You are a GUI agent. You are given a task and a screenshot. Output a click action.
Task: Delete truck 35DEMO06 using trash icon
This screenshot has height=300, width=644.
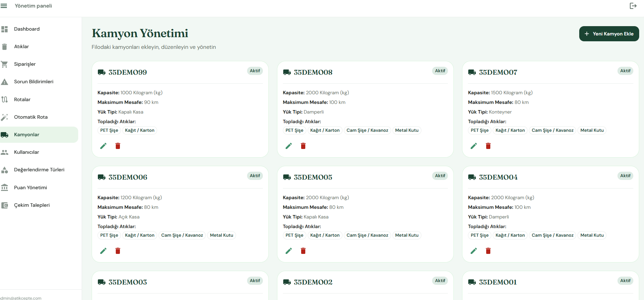[118, 251]
